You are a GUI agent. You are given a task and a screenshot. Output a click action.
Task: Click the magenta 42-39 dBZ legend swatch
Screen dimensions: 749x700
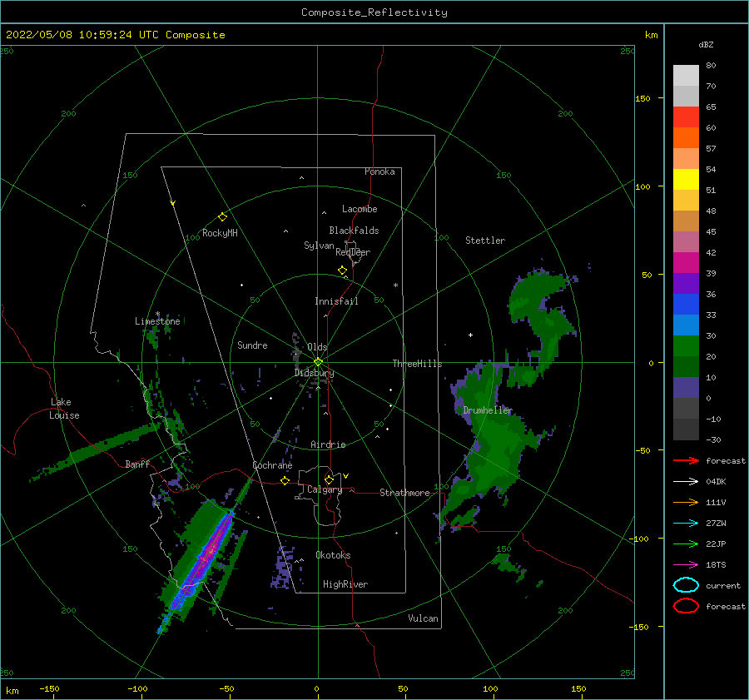(686, 263)
